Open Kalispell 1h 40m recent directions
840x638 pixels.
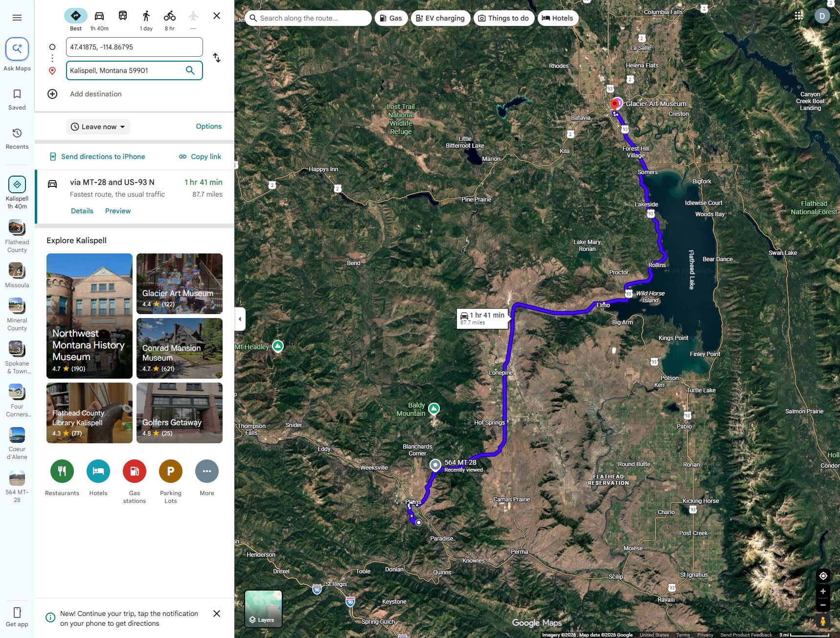tap(17, 192)
